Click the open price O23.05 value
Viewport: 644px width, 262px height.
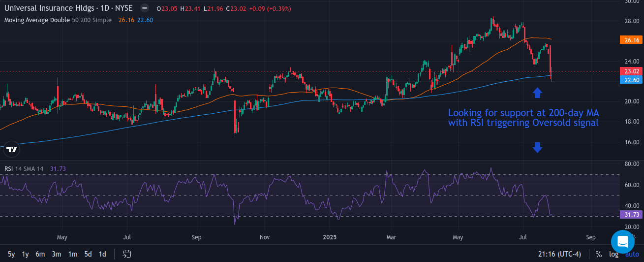tap(166, 9)
